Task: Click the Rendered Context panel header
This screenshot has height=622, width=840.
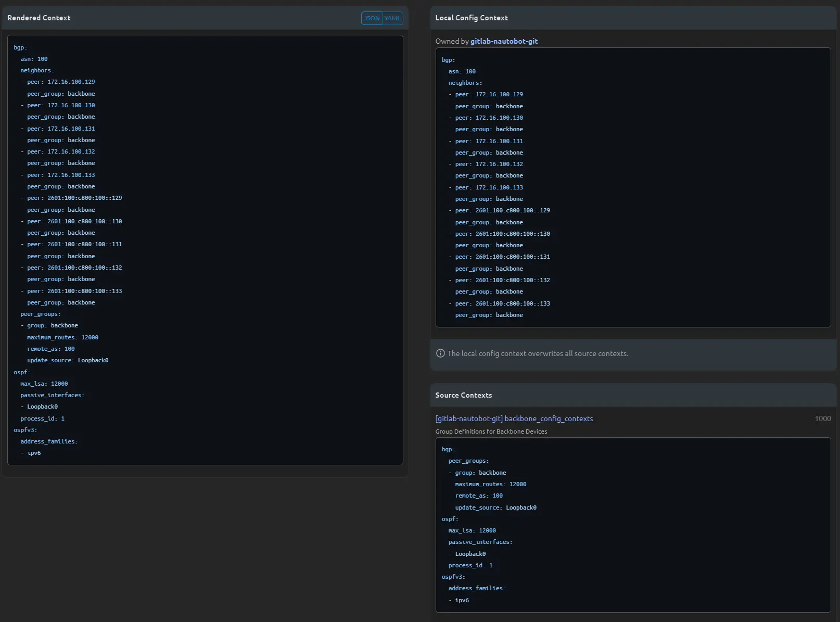Action: click(39, 18)
